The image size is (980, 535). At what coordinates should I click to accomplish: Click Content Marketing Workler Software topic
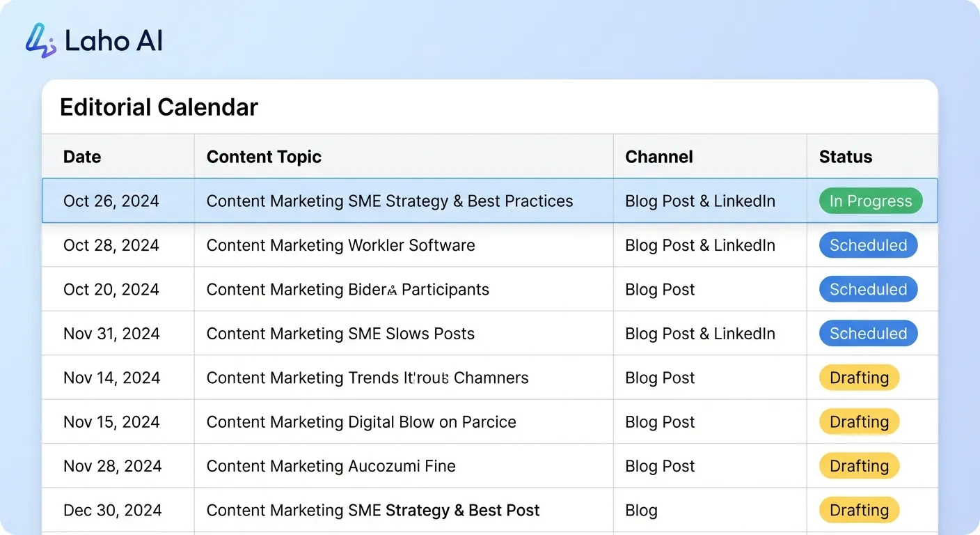(340, 245)
